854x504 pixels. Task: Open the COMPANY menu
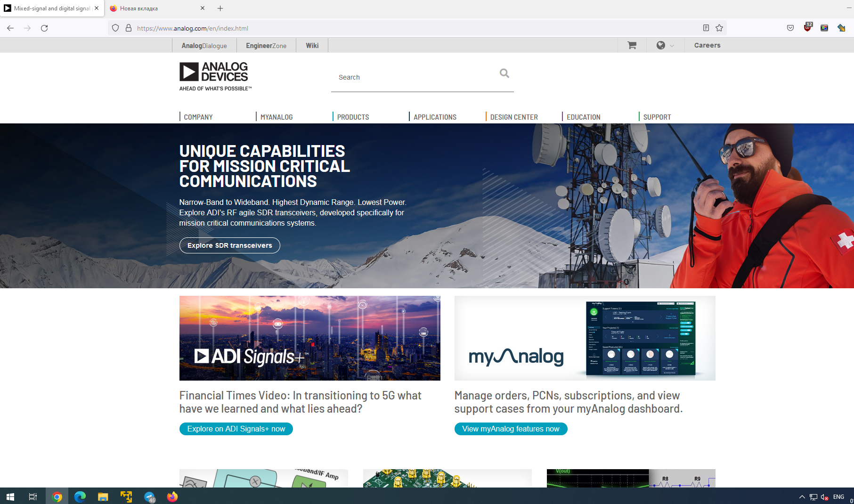(198, 117)
